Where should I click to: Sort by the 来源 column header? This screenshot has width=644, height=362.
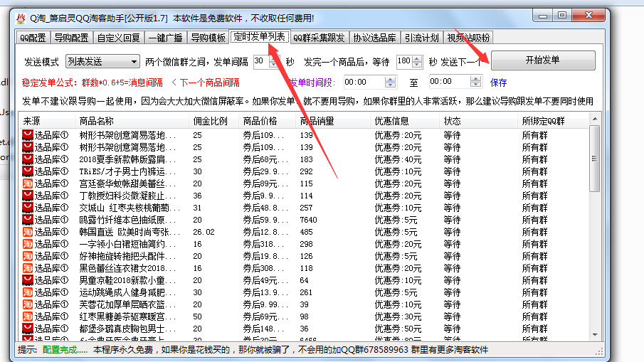tap(47, 121)
